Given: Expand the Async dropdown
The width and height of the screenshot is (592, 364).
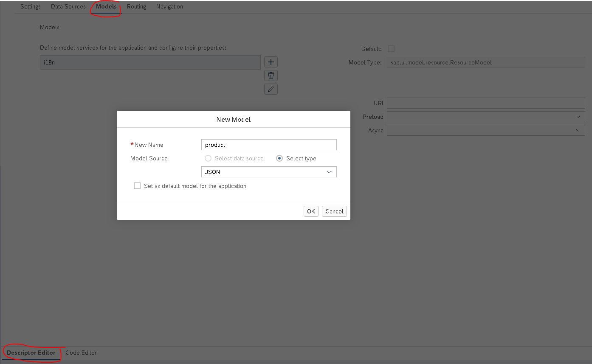Looking at the screenshot, I should [x=486, y=130].
